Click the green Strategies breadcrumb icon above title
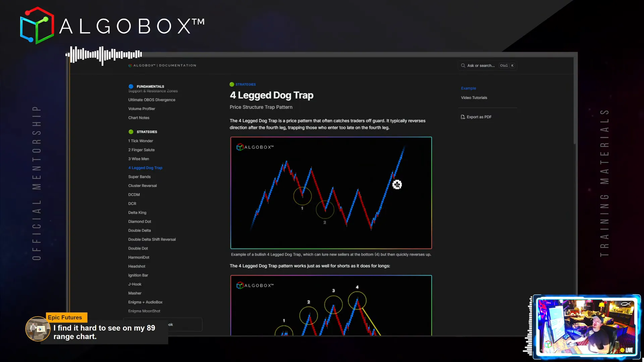This screenshot has width=644, height=362. (232, 84)
